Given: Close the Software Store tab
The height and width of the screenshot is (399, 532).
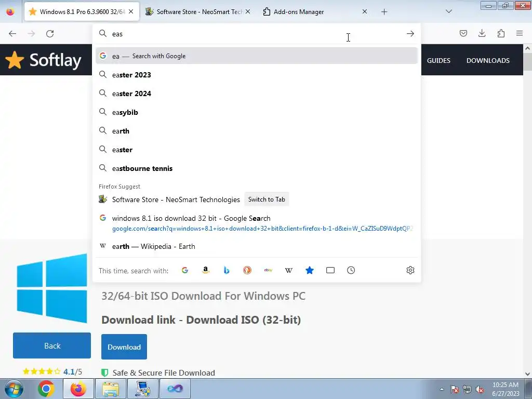Looking at the screenshot, I should click(x=248, y=11).
